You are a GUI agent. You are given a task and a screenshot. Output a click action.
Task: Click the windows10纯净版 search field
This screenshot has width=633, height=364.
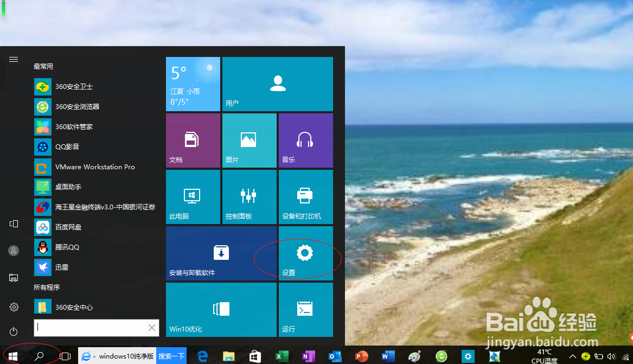point(117,356)
